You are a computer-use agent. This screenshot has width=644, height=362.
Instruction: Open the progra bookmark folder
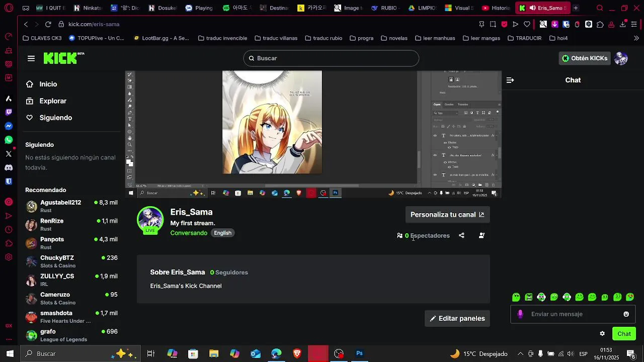pos(361,38)
